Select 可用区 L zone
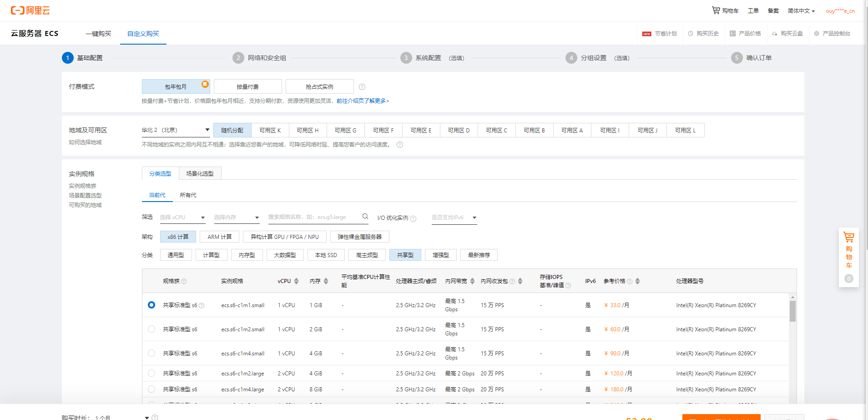The image size is (868, 420). coord(685,130)
